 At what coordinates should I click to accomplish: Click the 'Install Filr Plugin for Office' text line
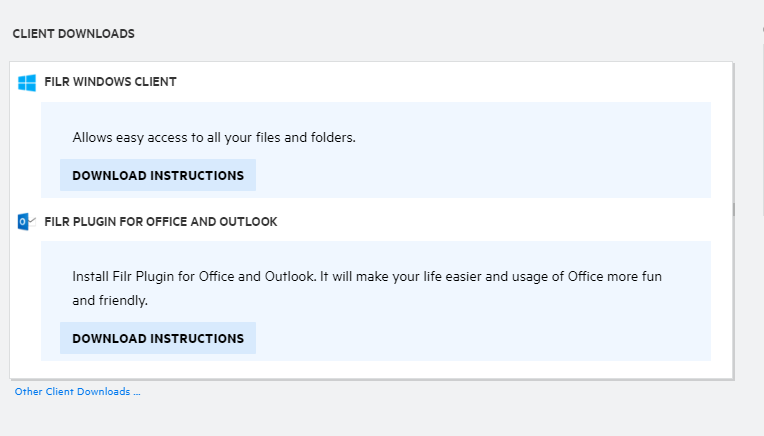click(367, 276)
